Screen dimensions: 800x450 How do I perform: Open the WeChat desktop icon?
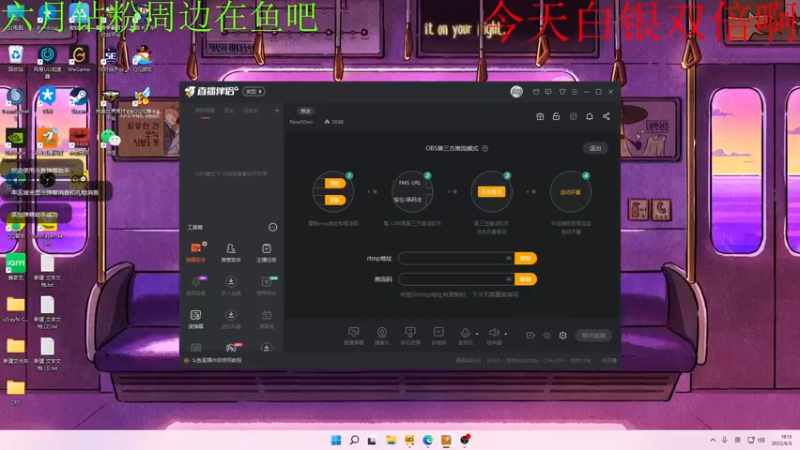pos(110,140)
